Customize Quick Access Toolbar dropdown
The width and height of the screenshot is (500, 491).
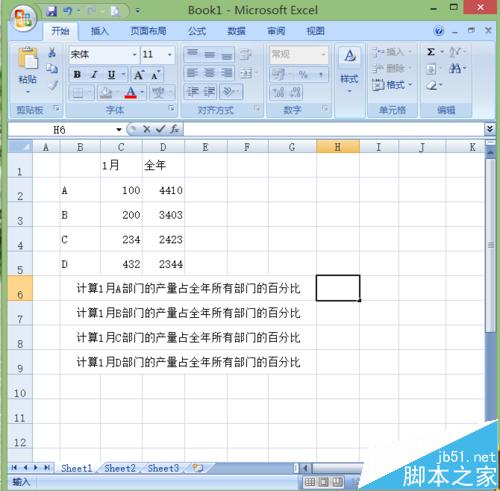(138, 11)
